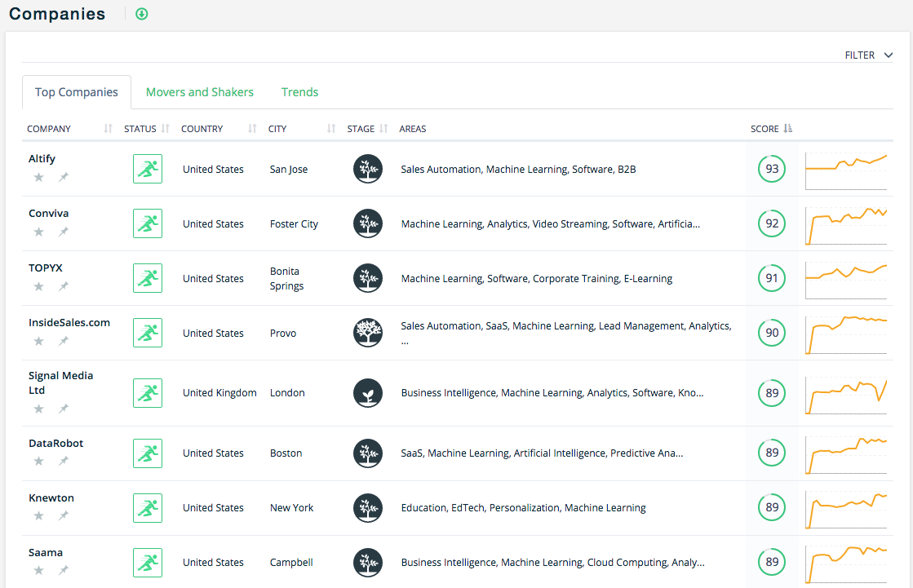
Task: Sort the table by STATUS column
Action: (x=166, y=129)
